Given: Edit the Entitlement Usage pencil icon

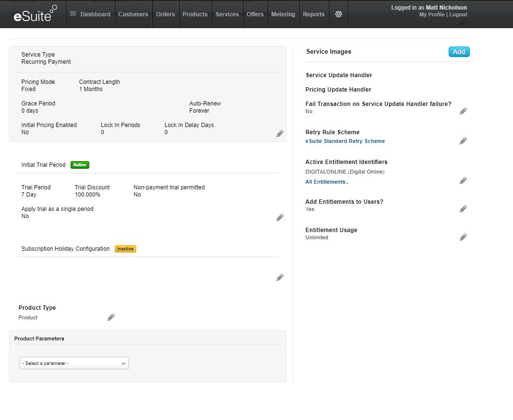Looking at the screenshot, I should click(463, 237).
